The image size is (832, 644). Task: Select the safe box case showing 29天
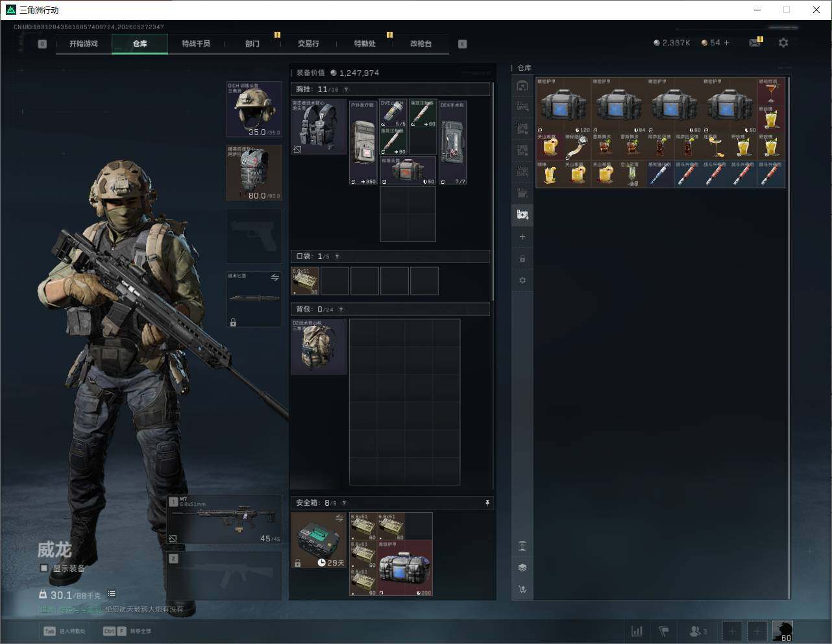[318, 540]
